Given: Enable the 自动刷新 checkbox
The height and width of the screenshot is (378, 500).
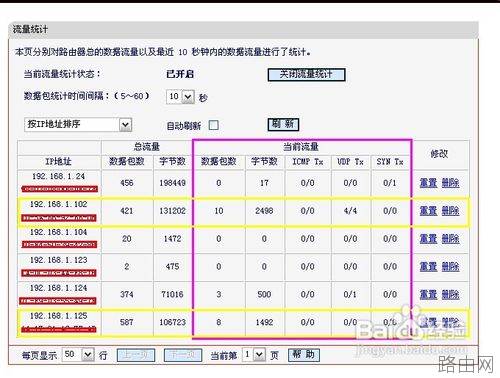Looking at the screenshot, I should (214, 125).
